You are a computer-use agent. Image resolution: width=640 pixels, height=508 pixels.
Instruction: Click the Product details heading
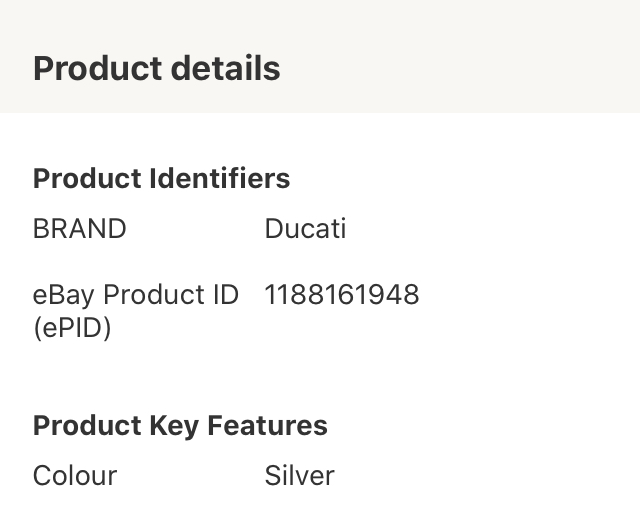coord(157,69)
